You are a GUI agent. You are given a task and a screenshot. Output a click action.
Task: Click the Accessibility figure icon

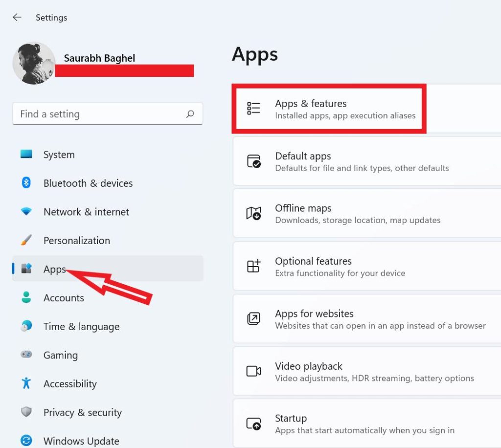[26, 383]
